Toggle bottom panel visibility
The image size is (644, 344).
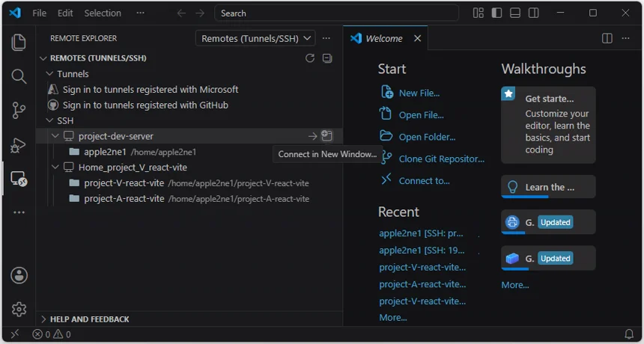(x=515, y=13)
